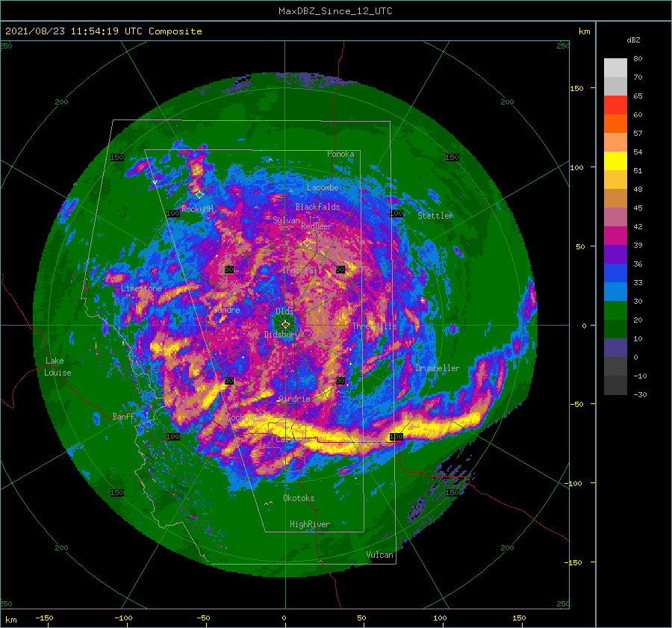Click the Okotoks label

pyautogui.click(x=299, y=498)
